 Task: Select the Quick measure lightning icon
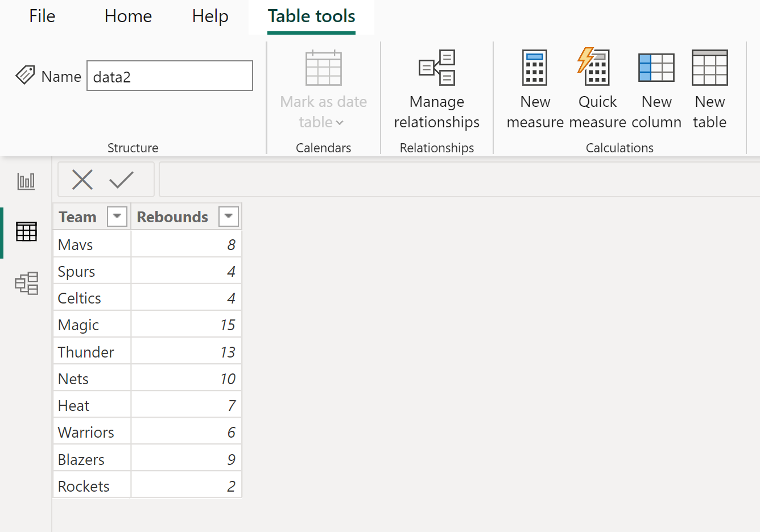point(594,68)
